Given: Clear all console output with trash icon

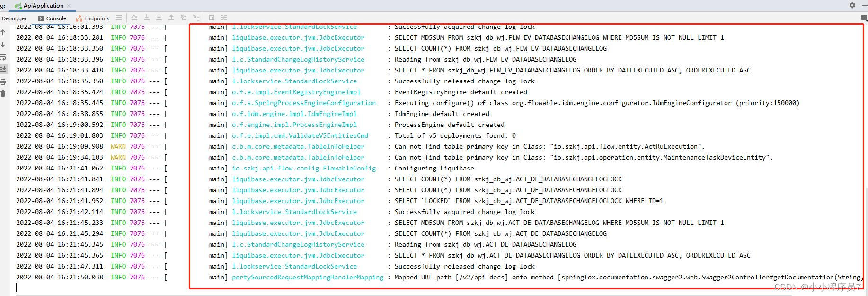Looking at the screenshot, I should click(x=3, y=94).
